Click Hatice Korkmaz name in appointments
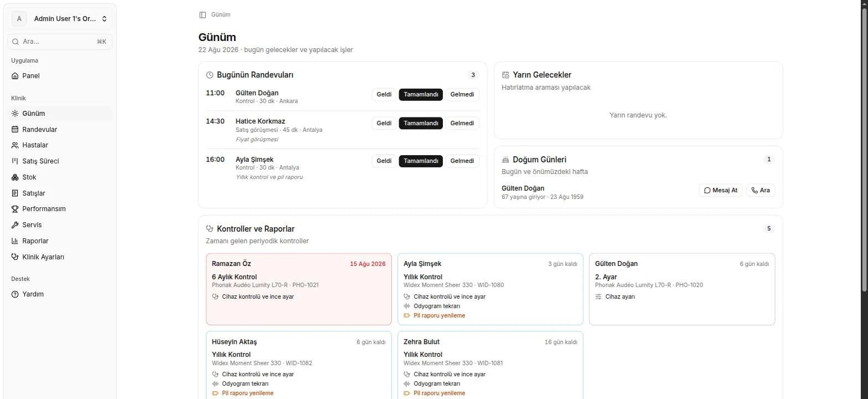The image size is (868, 399). point(260,121)
